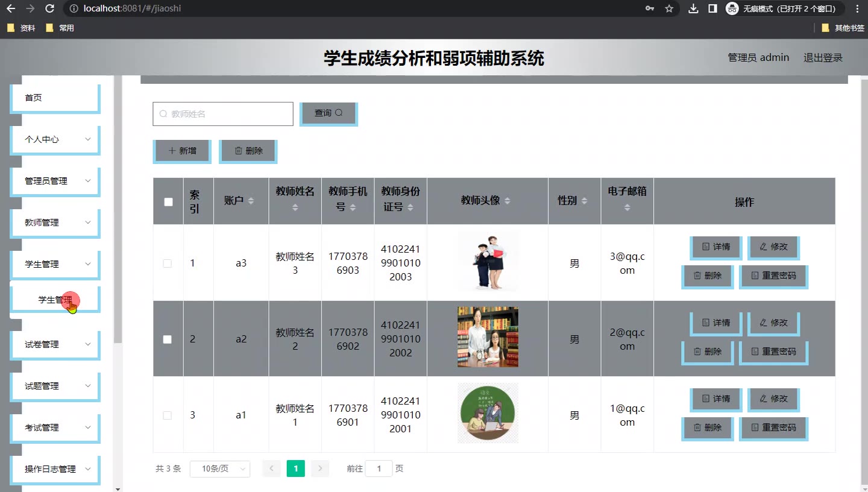
Task: Check the row for account a1
Action: [x=168, y=415]
